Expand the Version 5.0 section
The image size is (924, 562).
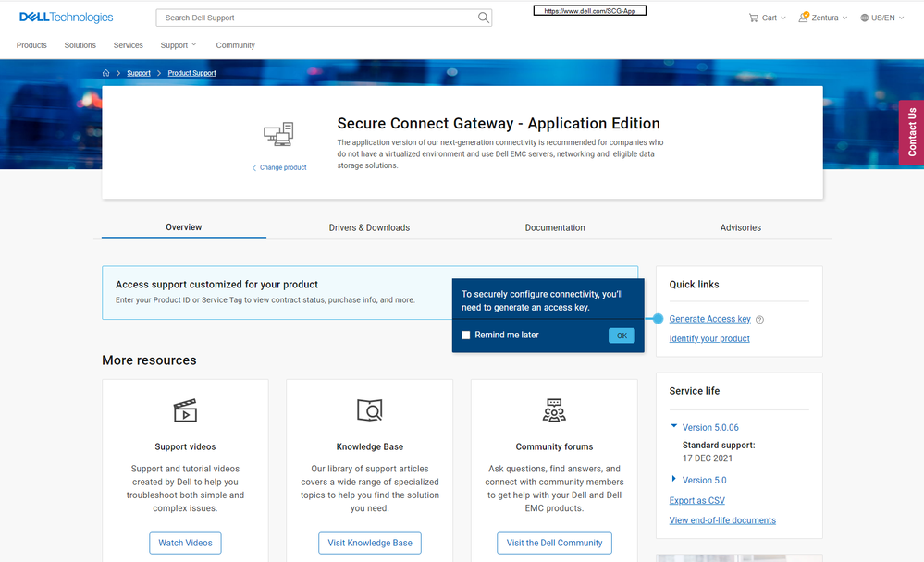pyautogui.click(x=673, y=479)
